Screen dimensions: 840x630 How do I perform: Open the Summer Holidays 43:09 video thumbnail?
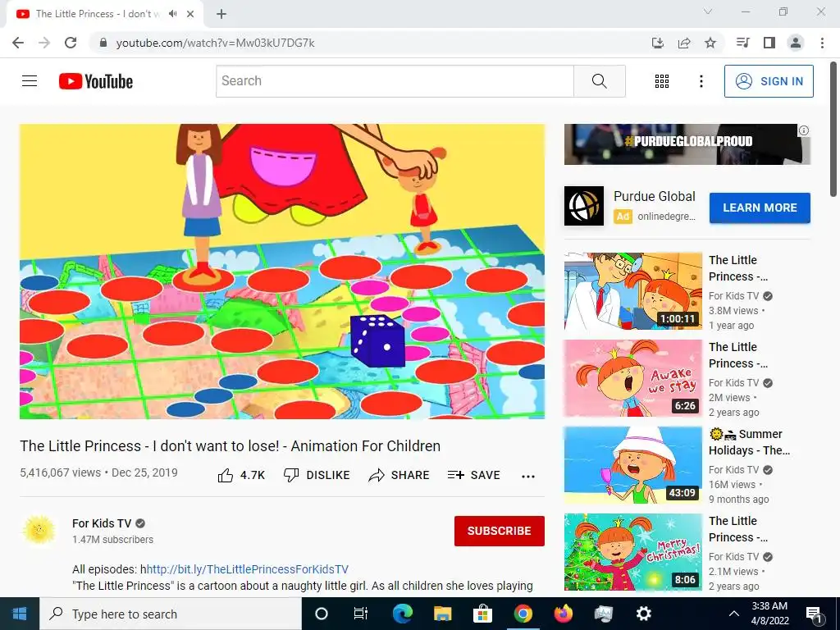[x=632, y=465]
